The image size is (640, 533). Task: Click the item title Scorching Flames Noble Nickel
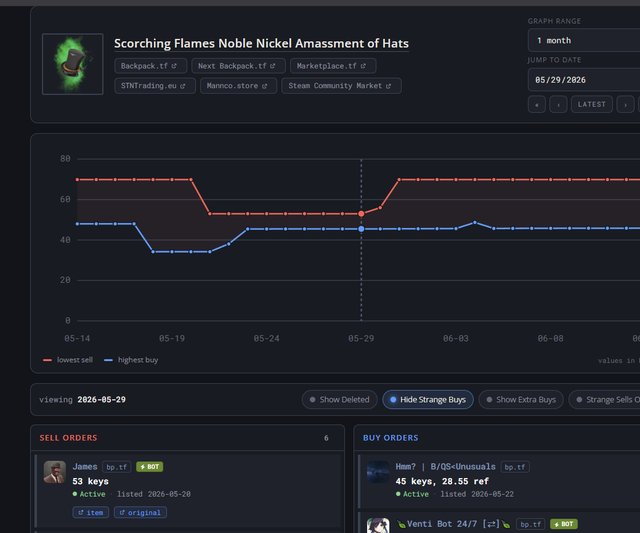tap(261, 43)
